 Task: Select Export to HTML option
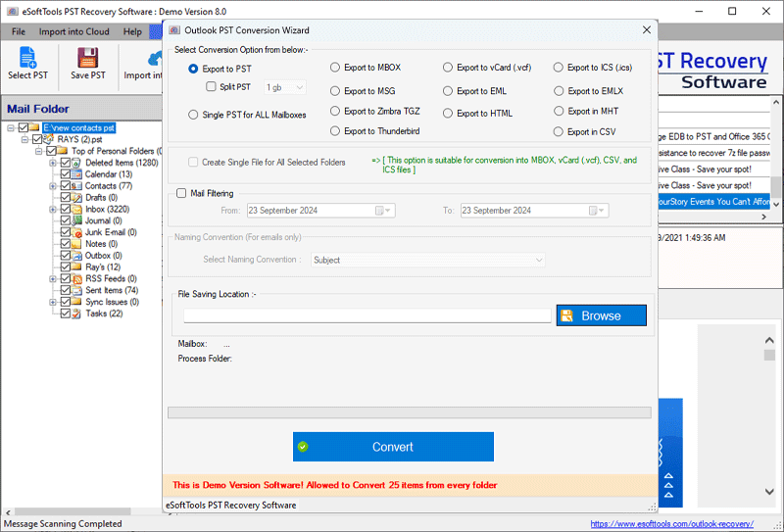[448, 114]
